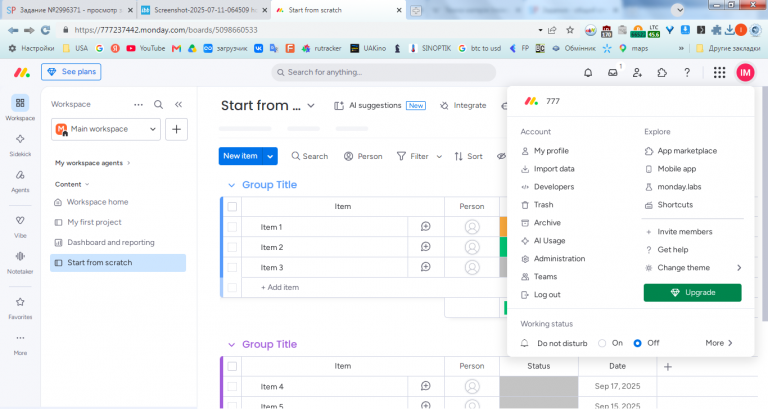Open the inbox tray icon

click(x=613, y=72)
